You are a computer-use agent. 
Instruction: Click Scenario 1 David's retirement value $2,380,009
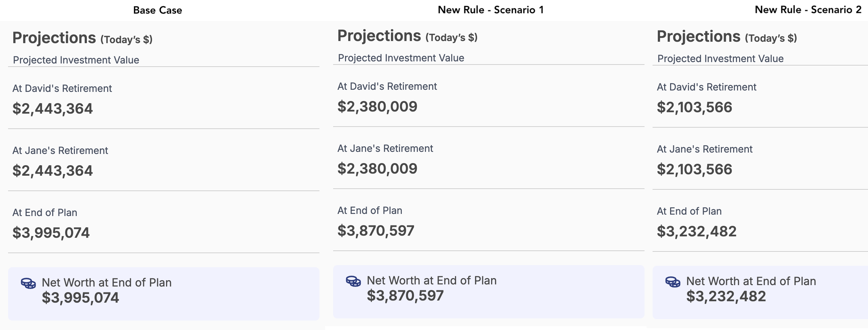point(377,106)
